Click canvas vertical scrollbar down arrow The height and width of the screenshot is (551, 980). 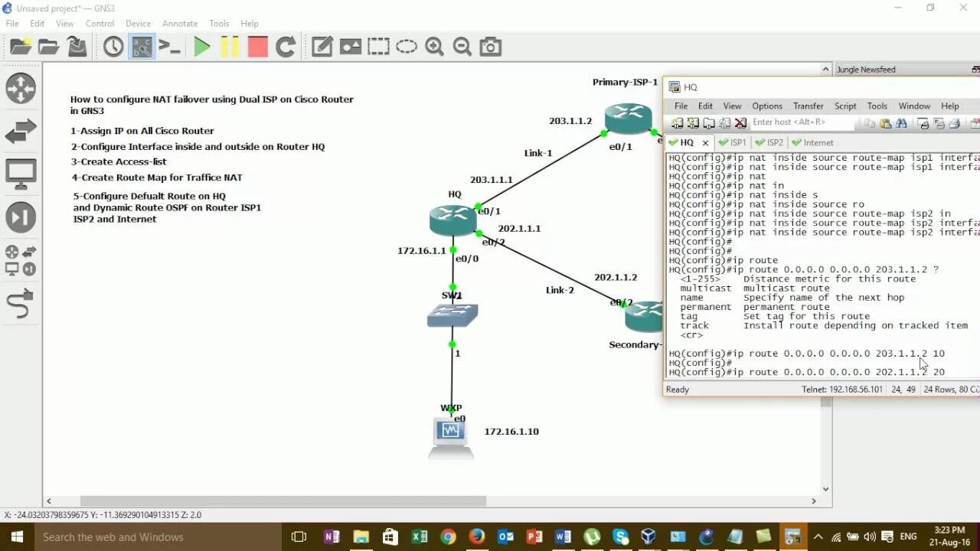click(825, 488)
